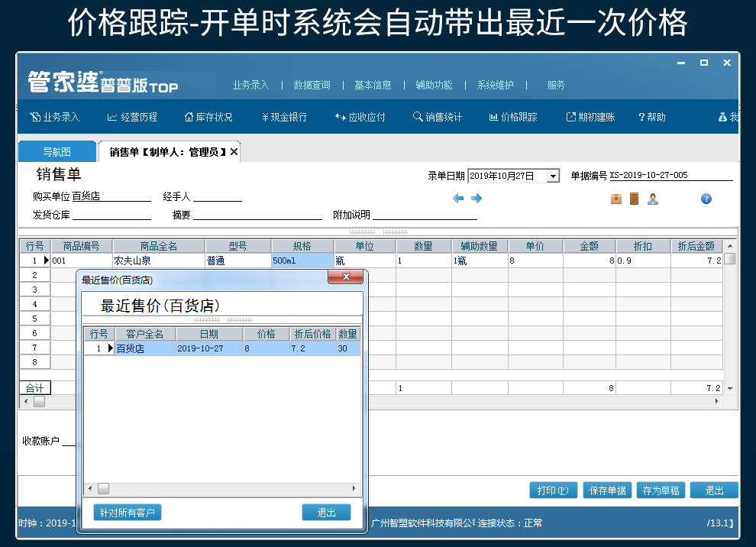Select row number 5 in the sales grid
Screen dimensions: 756x547
point(34,319)
